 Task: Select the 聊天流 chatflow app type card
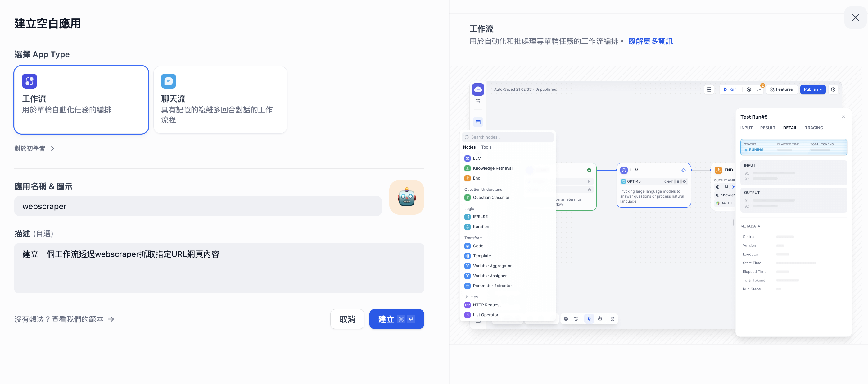coord(220,100)
